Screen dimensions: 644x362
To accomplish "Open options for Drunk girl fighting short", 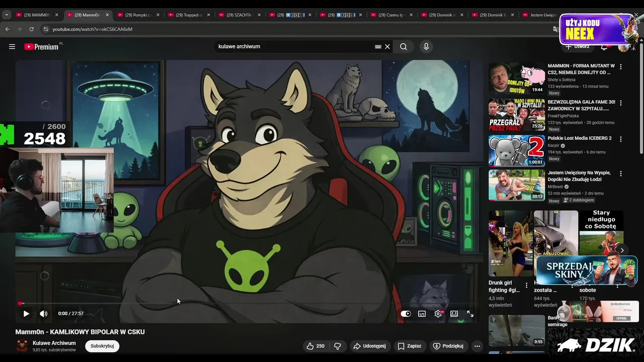I will tap(527, 285).
